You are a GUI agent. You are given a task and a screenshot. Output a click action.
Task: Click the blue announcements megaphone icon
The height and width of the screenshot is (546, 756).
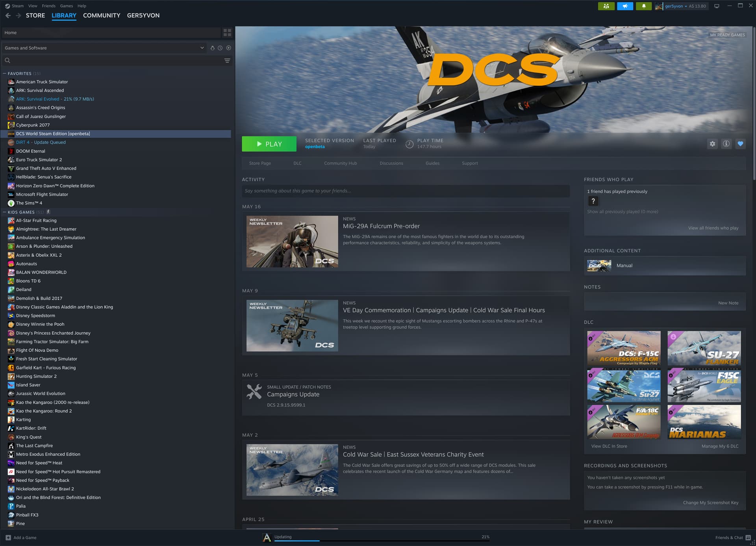pyautogui.click(x=625, y=6)
